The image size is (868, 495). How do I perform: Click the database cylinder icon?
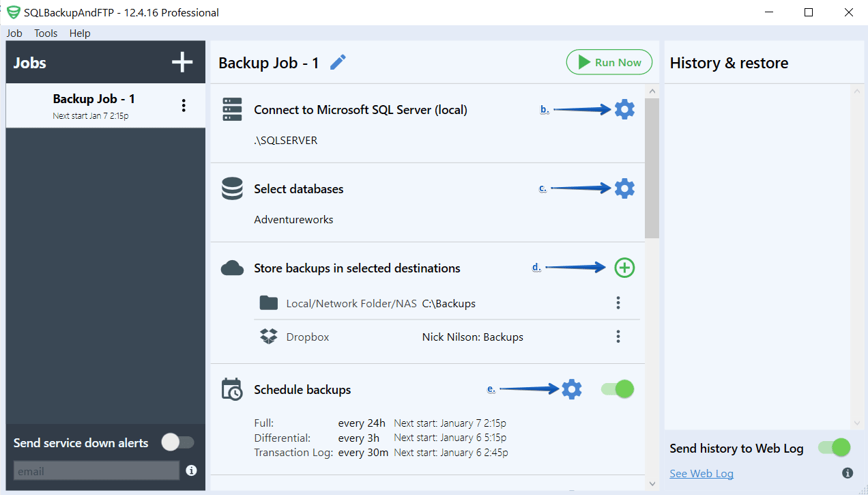click(233, 188)
